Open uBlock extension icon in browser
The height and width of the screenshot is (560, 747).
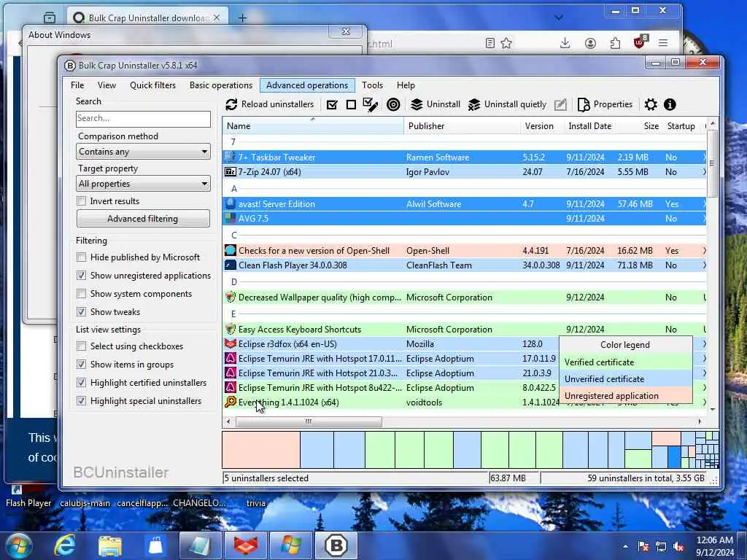640,42
